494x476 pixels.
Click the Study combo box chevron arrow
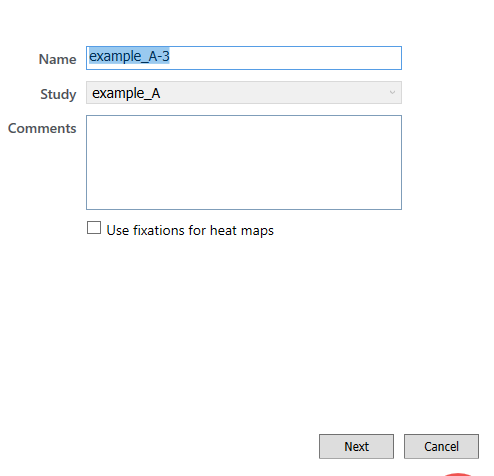click(392, 93)
